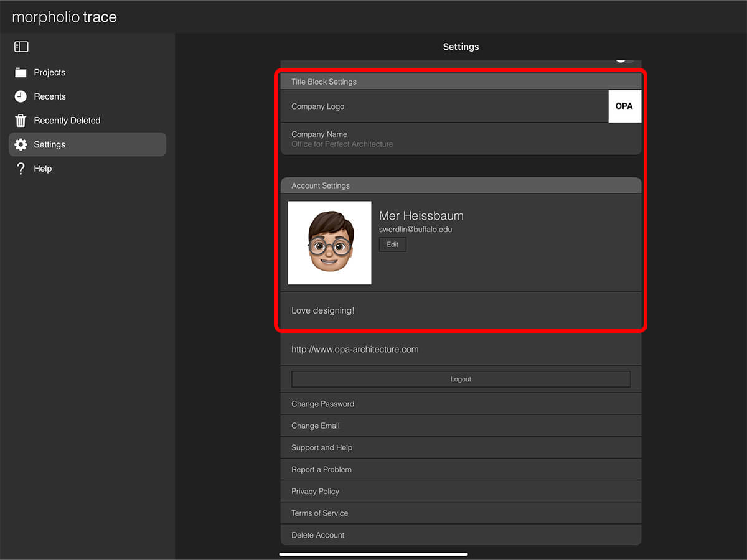
Task: Collapse the sidebar panel icon
Action: pyautogui.click(x=21, y=47)
